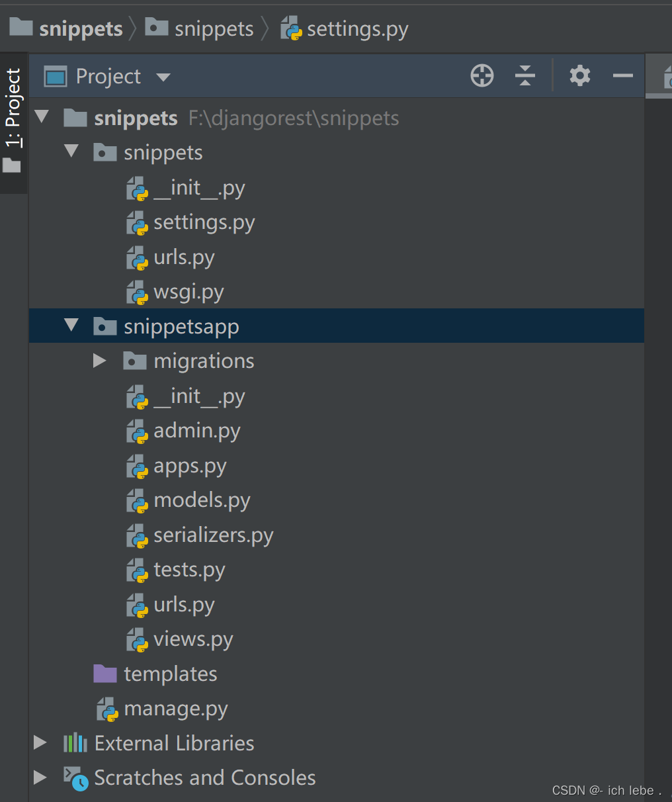Viewport: 672px width, 802px height.
Task: Click the Collapse All icon in Project toolbar
Action: [525, 76]
